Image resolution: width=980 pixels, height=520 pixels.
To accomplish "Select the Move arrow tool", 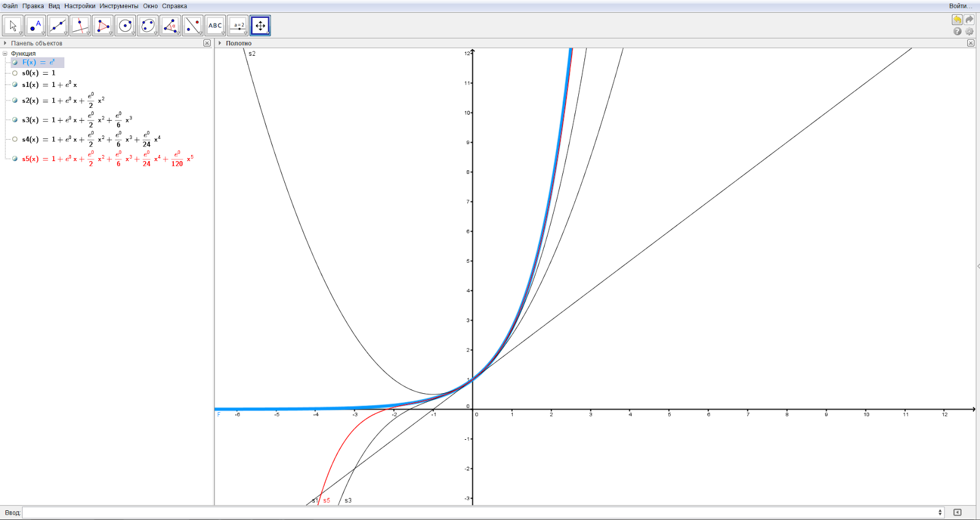I will pos(13,26).
